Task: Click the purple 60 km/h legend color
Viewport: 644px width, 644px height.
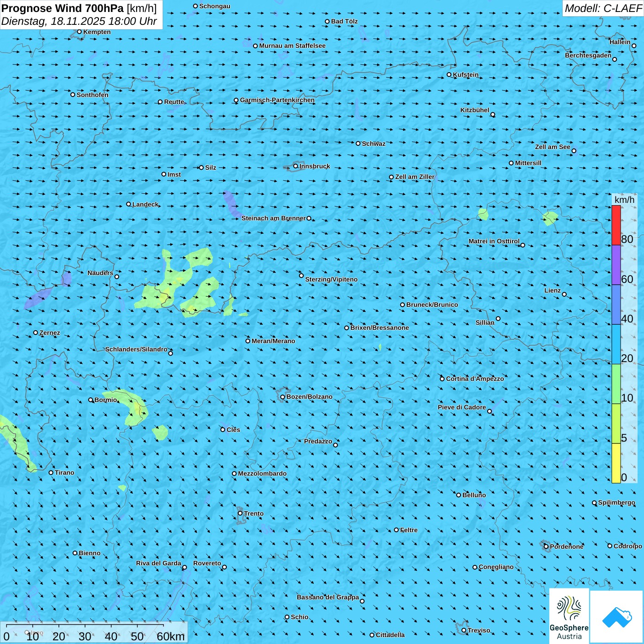Action: (x=616, y=265)
